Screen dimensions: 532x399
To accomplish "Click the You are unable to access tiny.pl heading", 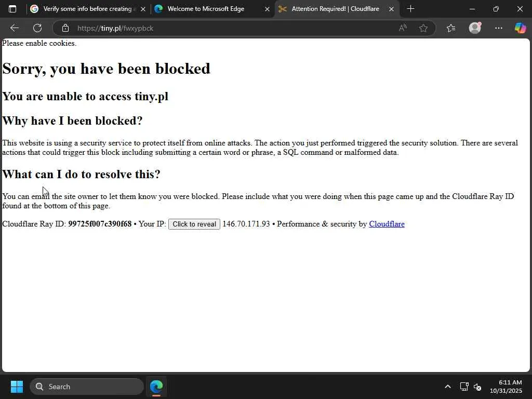I will tap(85, 96).
